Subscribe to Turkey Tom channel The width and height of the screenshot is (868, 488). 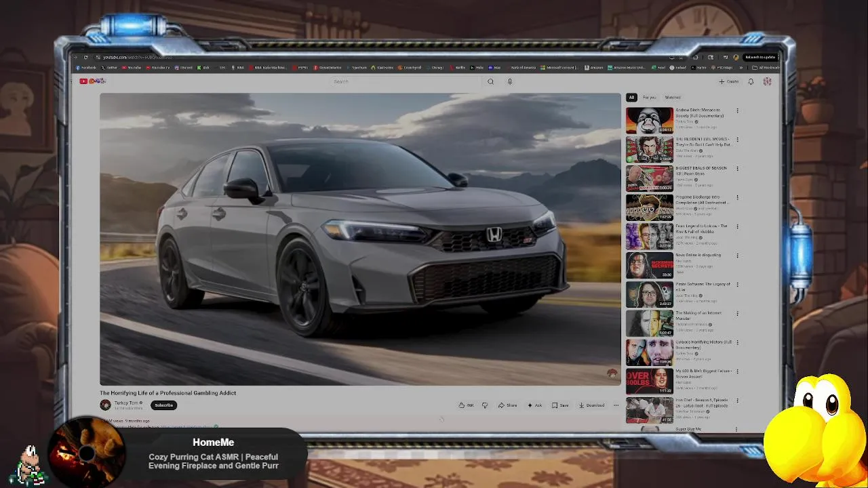click(163, 405)
